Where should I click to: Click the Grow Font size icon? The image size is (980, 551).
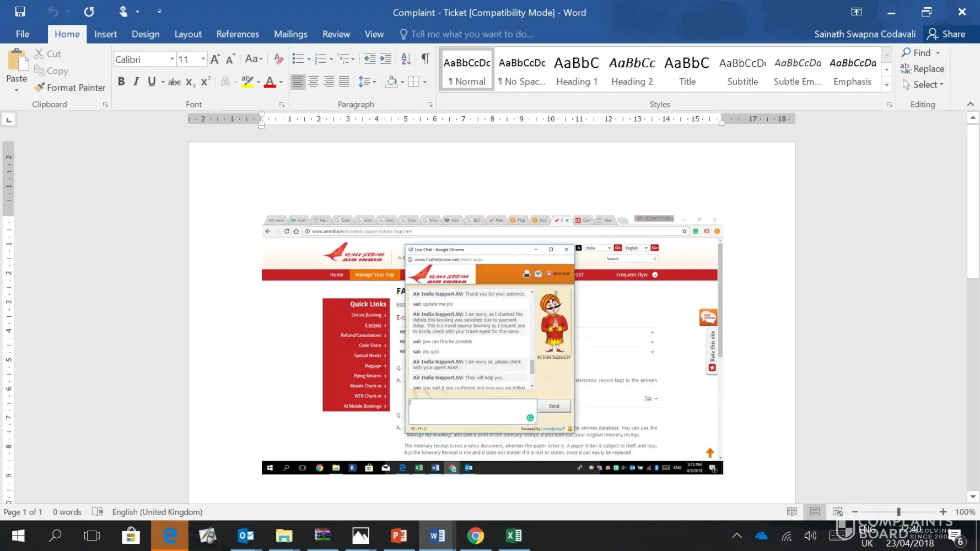215,59
